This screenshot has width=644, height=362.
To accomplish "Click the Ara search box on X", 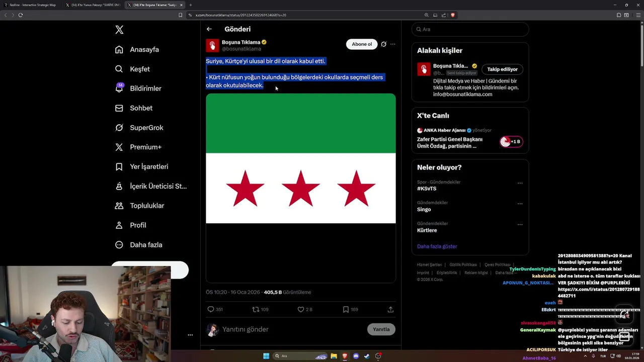I will coord(470,29).
